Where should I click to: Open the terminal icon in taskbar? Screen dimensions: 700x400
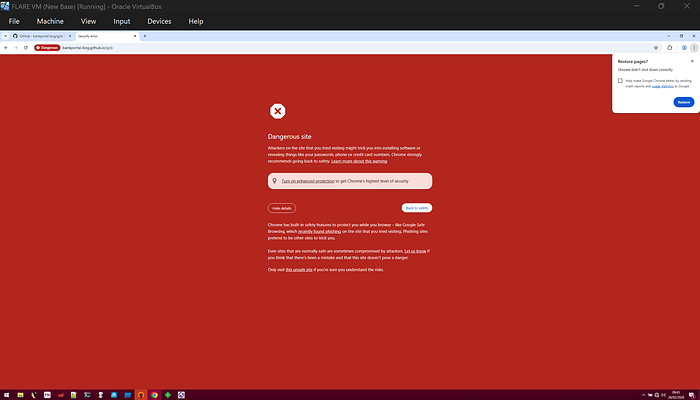pos(88,395)
